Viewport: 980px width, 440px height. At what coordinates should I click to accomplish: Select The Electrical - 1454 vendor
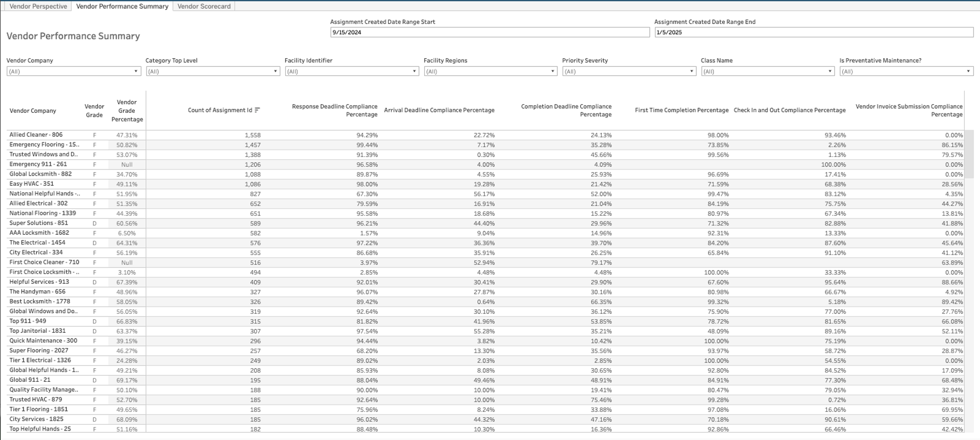(37, 242)
